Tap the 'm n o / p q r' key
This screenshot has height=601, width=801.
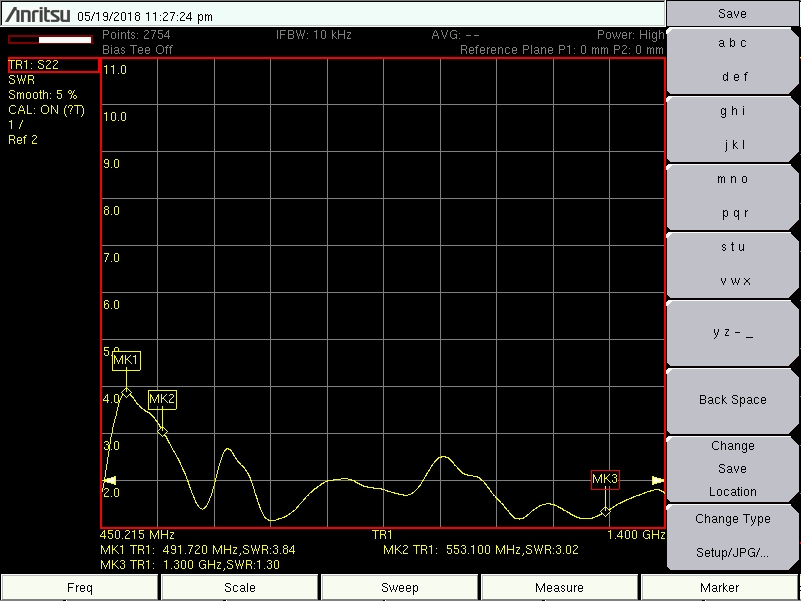[732, 196]
